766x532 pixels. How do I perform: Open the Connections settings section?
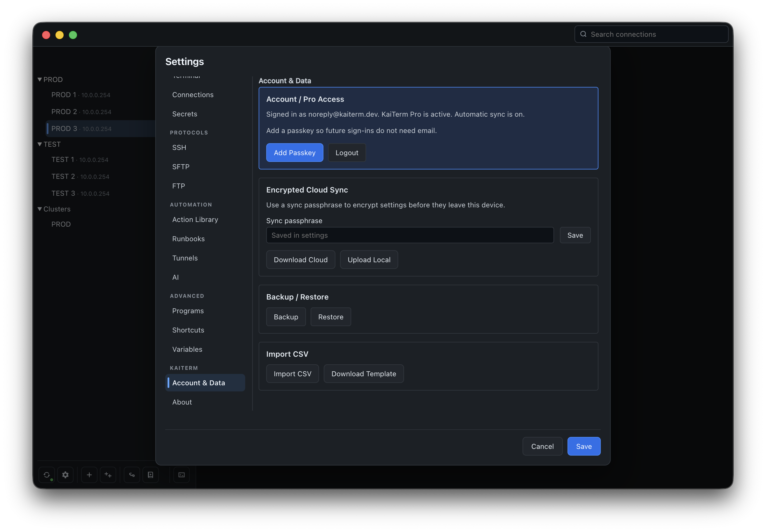(x=205, y=95)
